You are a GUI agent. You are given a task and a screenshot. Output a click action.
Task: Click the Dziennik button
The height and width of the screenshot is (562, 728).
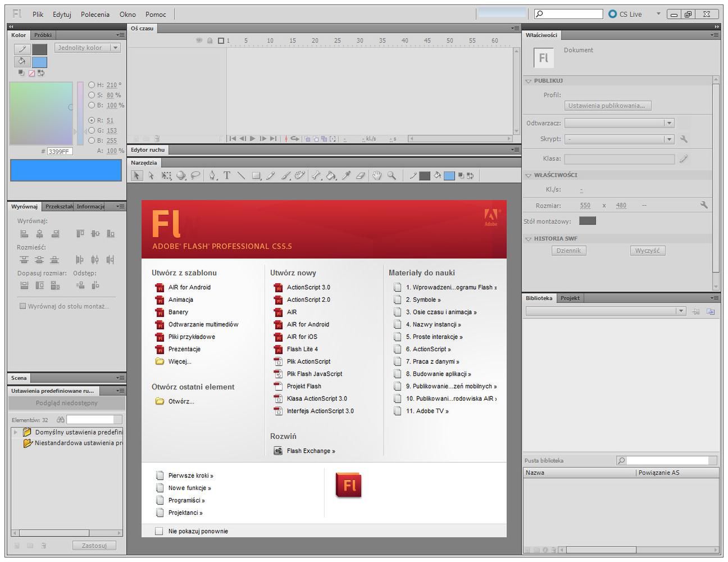pyautogui.click(x=568, y=251)
